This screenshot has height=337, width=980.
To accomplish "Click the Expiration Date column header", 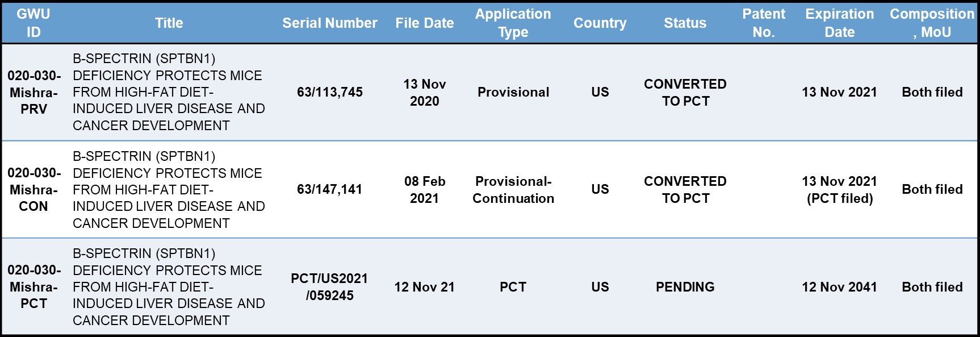I will pyautogui.click(x=839, y=23).
